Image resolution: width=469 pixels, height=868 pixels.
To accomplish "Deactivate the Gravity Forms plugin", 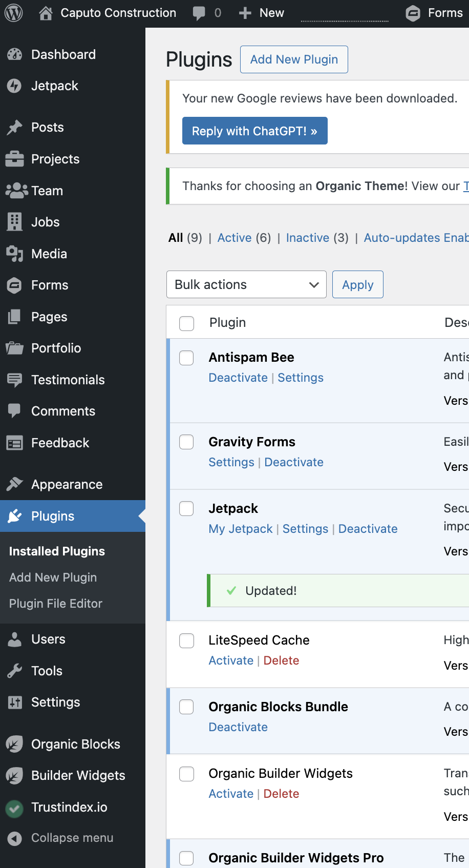I will [x=294, y=462].
